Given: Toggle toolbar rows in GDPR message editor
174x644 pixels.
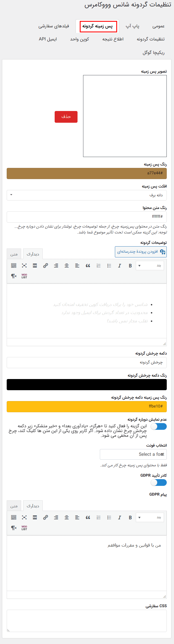Looking at the screenshot, I should coord(14,517).
